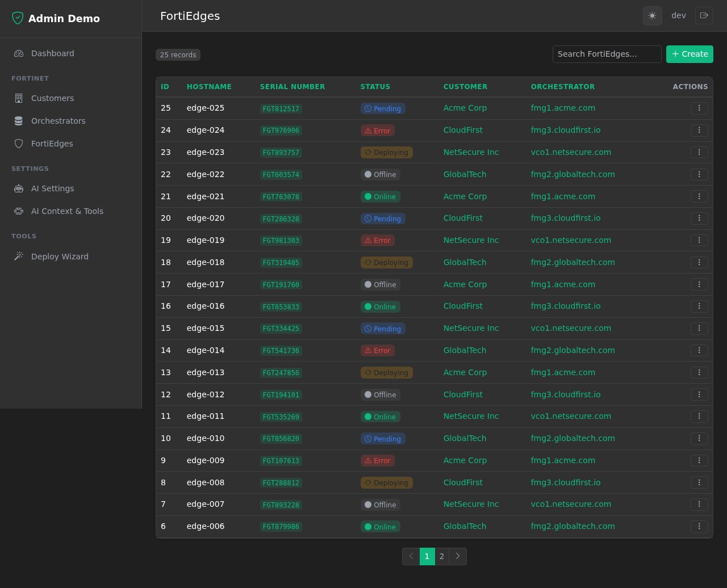Open actions menu for edge-022
The width and height of the screenshot is (727, 588).
[x=699, y=174]
